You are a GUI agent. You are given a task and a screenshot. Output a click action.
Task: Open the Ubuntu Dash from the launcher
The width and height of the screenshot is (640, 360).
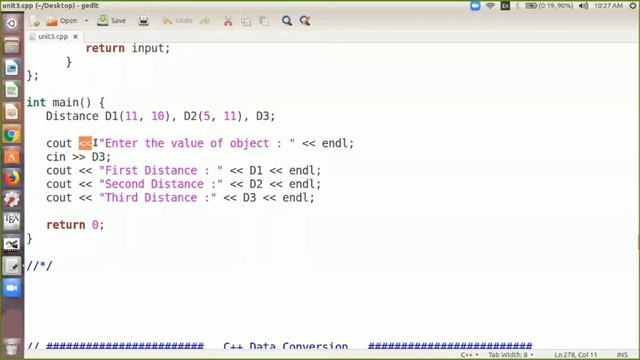coord(11,23)
